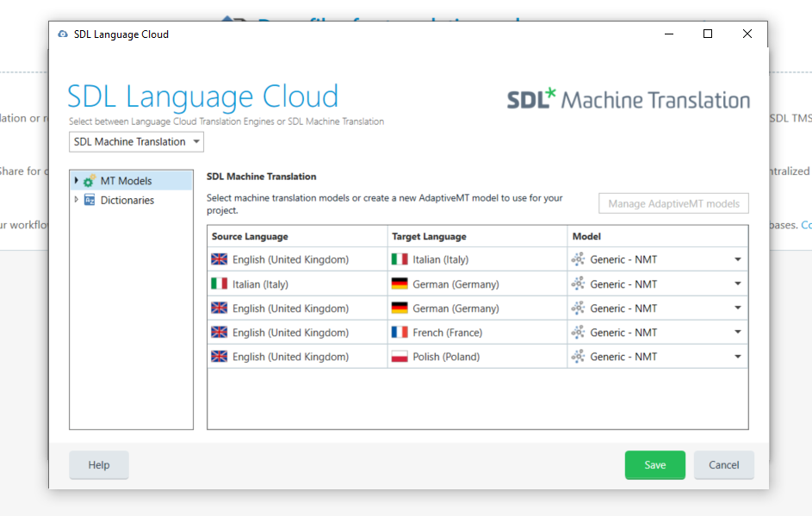
Task: Click Manage AdaptiveMT models button
Action: [673, 203]
